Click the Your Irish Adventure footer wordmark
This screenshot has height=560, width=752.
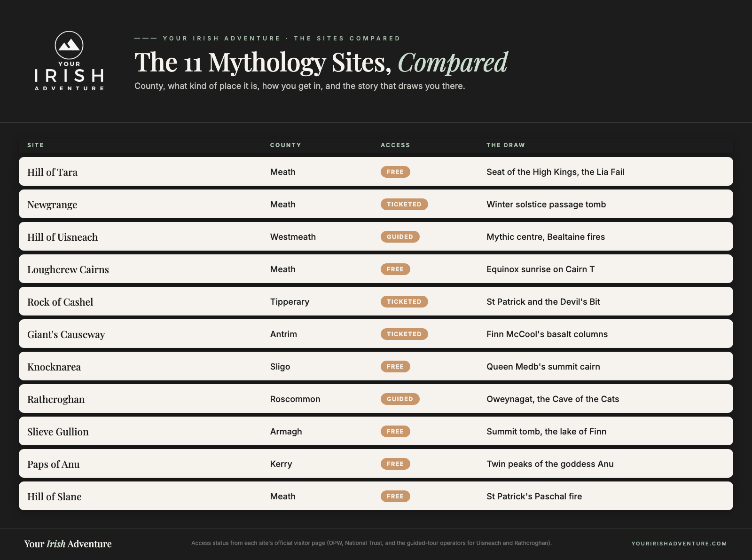tap(68, 544)
